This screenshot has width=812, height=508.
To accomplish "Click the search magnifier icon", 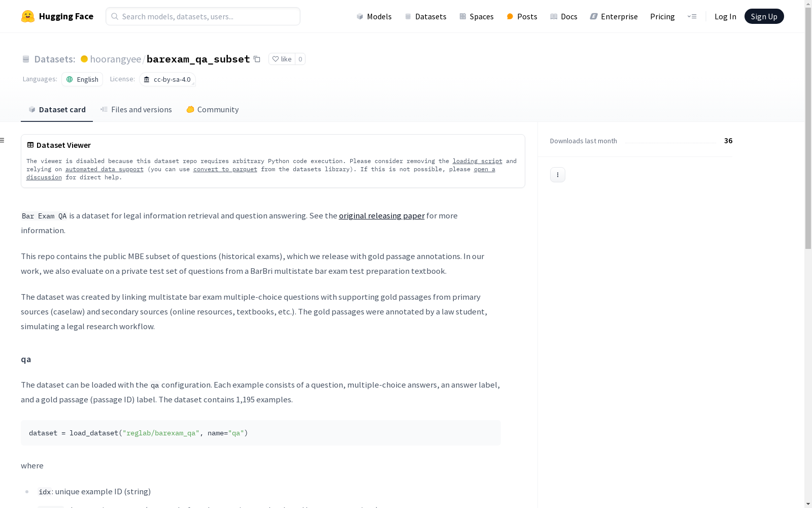I will click(x=115, y=16).
